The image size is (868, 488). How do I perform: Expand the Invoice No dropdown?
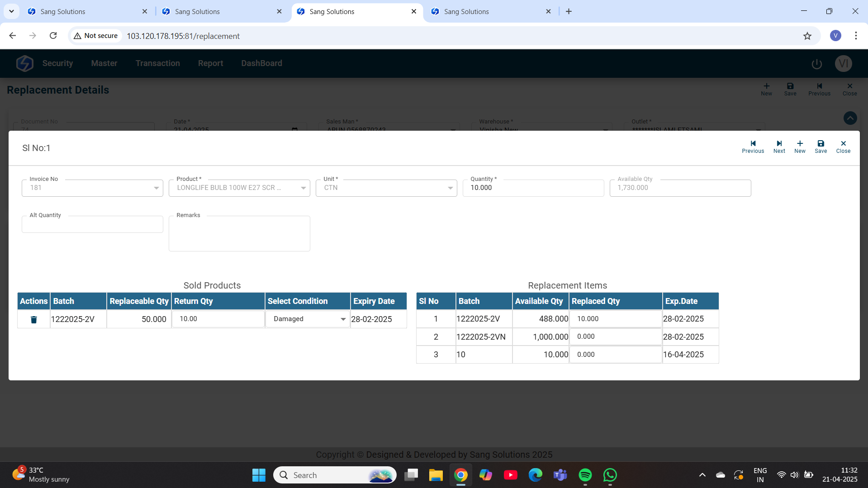click(x=156, y=188)
